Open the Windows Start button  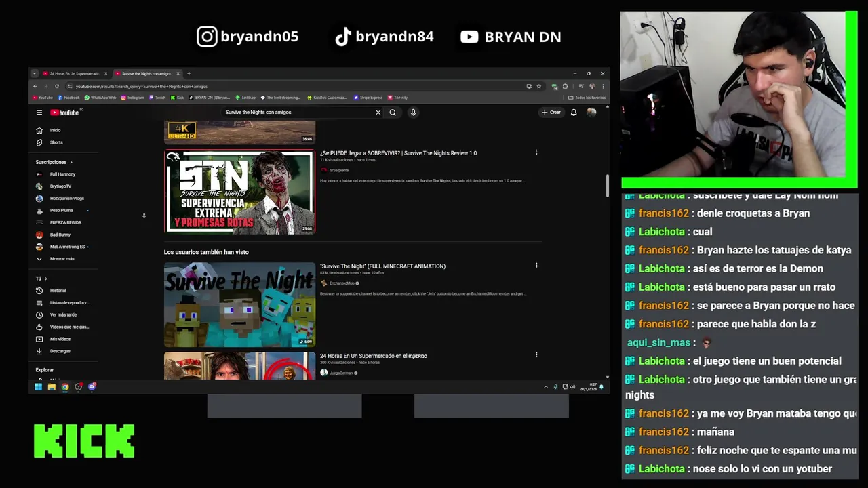[x=39, y=387]
